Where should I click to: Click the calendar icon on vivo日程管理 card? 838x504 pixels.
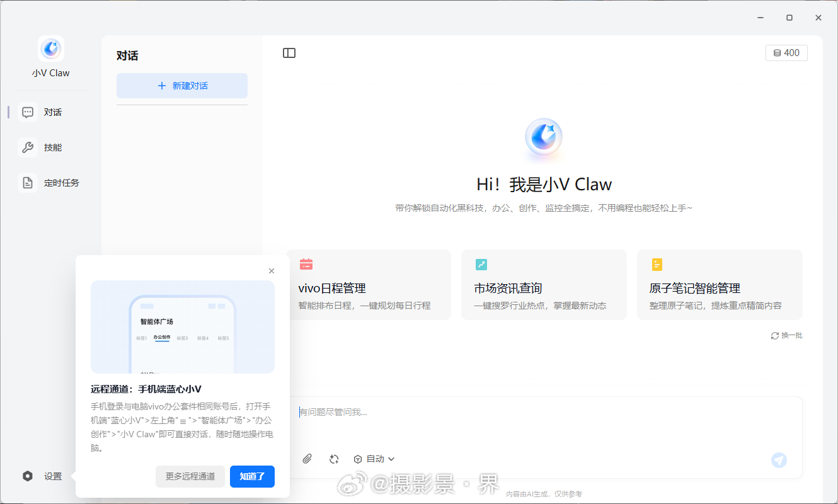pyautogui.click(x=306, y=265)
